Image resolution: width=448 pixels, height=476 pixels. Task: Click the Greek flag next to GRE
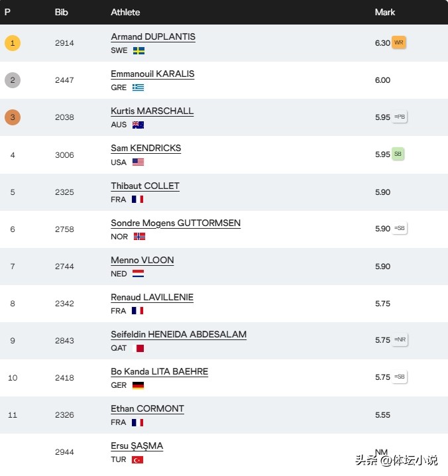138,88
